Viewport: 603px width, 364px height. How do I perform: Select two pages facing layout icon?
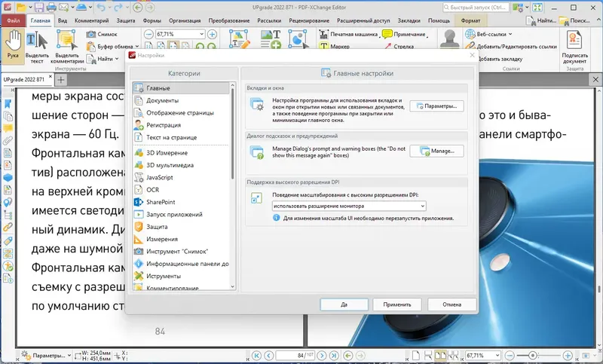440,356
